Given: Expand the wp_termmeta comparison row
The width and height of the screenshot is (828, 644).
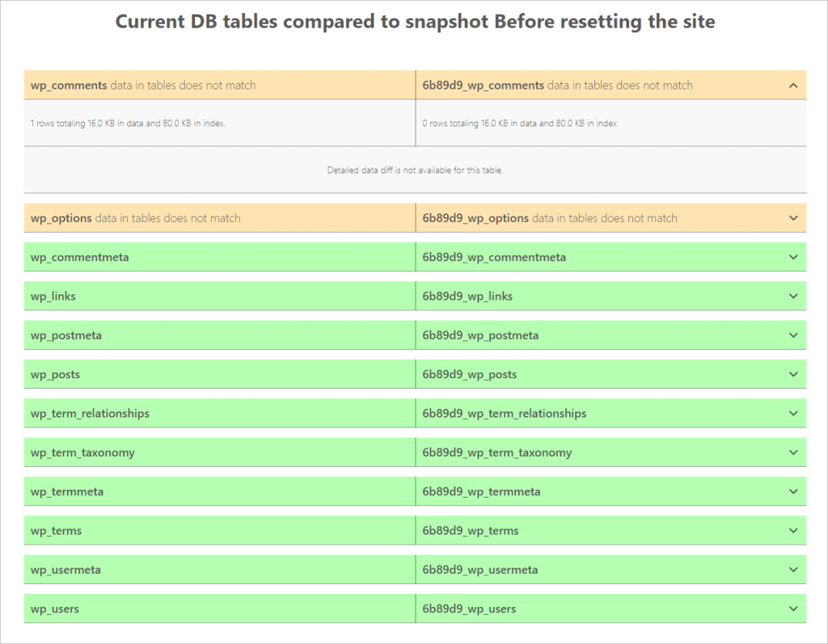Looking at the screenshot, I should [793, 491].
